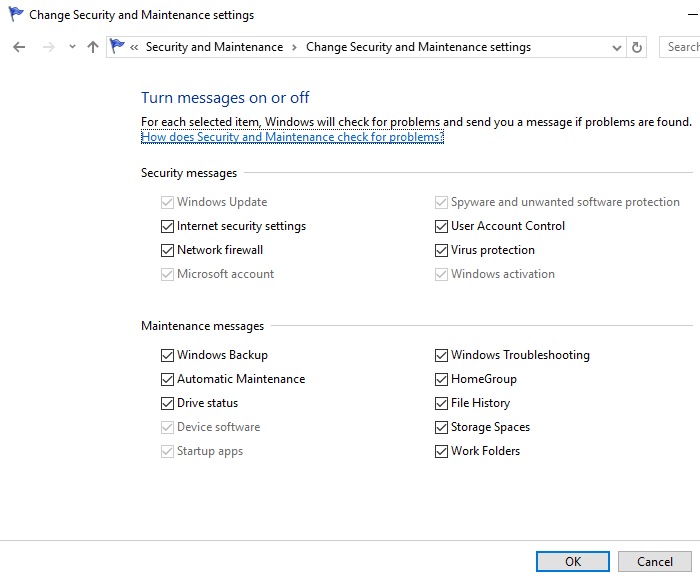Click the Back navigation arrow
Image resolution: width=700 pixels, height=579 pixels.
[x=19, y=47]
